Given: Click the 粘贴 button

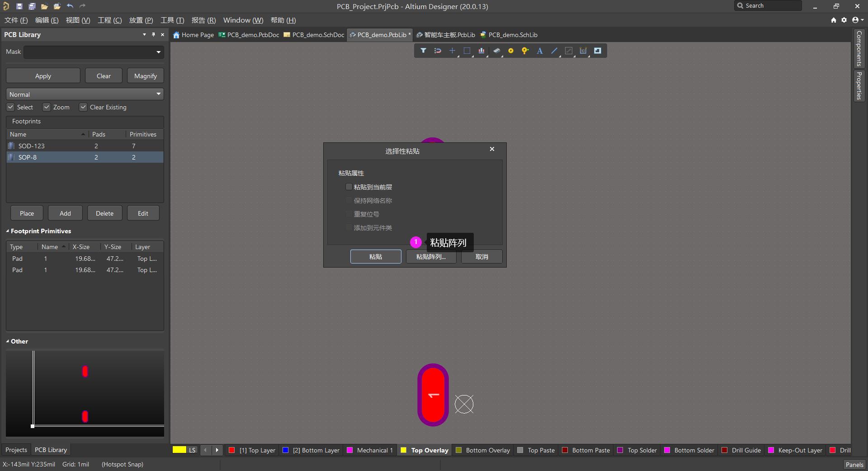Looking at the screenshot, I should [376, 256].
